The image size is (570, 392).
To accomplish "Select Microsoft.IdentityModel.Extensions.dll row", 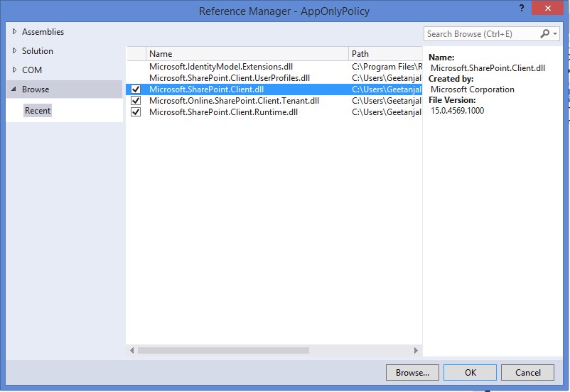I will click(274, 67).
